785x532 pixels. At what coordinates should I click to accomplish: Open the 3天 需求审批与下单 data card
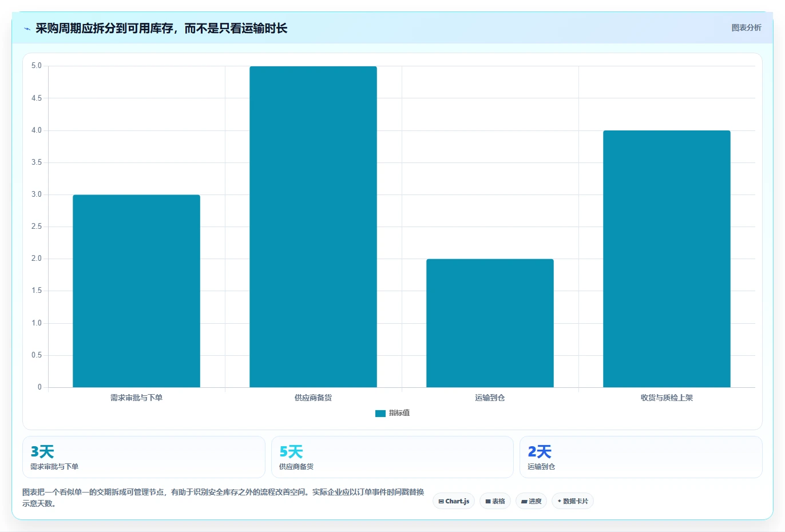pyautogui.click(x=144, y=457)
